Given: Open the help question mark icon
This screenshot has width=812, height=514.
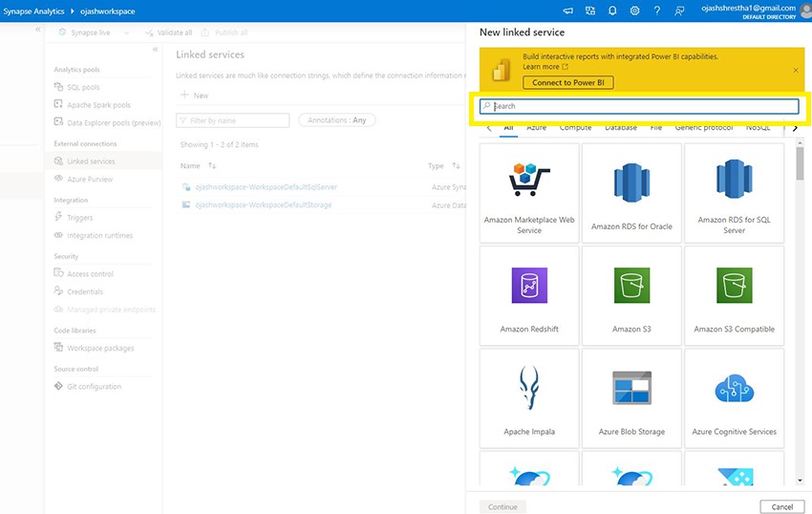Looking at the screenshot, I should (656, 11).
